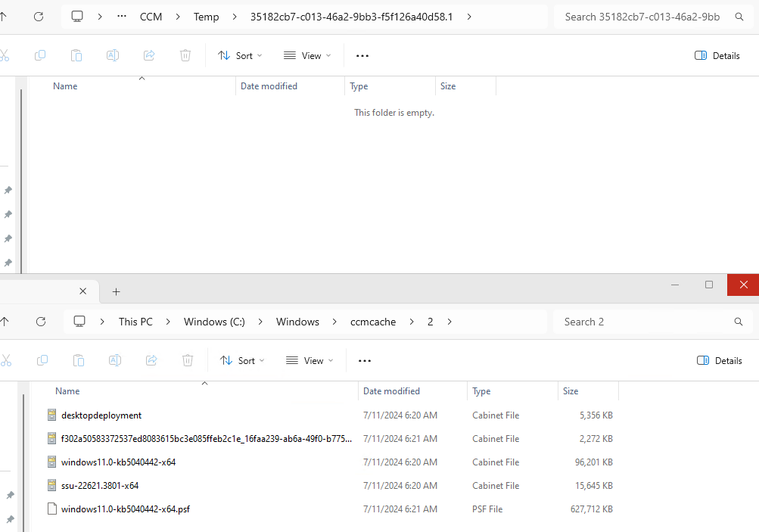The width and height of the screenshot is (759, 532).
Task: Click the Paste icon in the bottom toolbar
Action: 79,360
